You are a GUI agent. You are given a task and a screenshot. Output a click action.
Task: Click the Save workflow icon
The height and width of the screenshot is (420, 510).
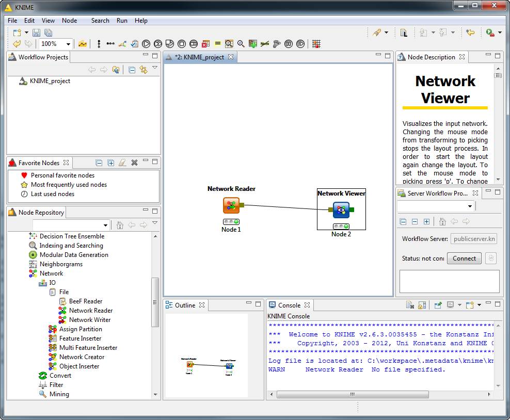click(x=36, y=33)
